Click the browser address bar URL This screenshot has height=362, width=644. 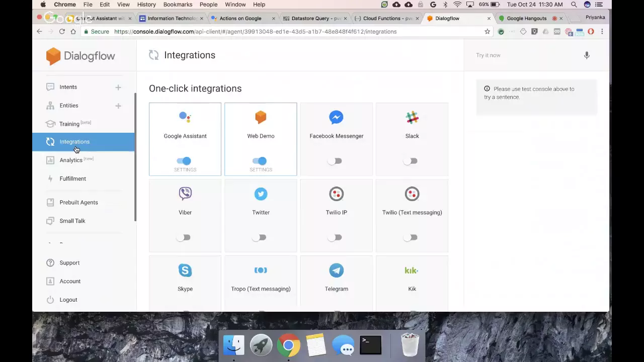point(255,32)
